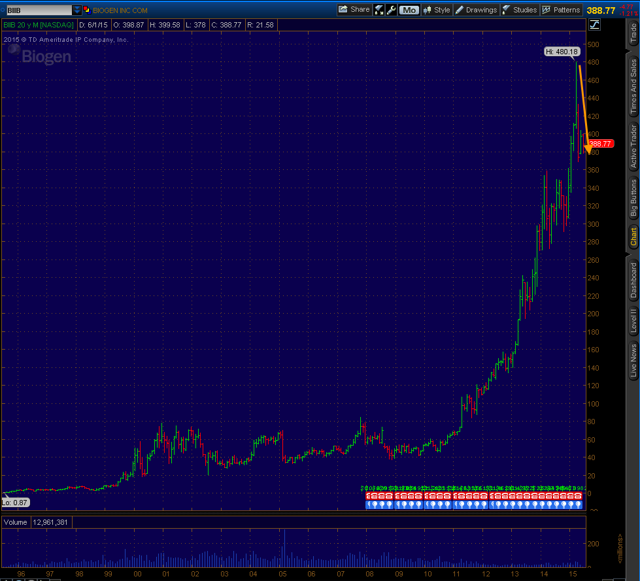This screenshot has height=581, width=640.
Task: Switch to the Level II tab
Action: pos(633,320)
